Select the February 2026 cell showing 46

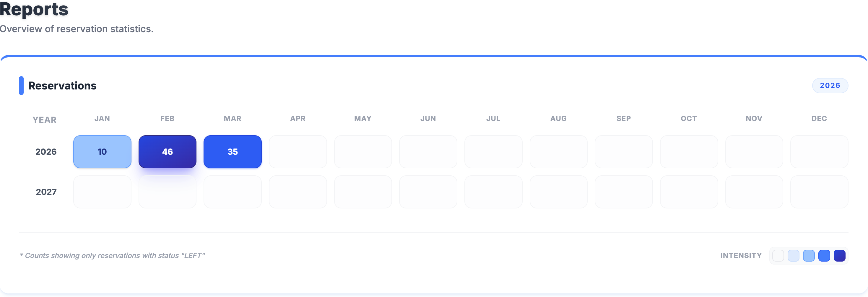point(167,151)
